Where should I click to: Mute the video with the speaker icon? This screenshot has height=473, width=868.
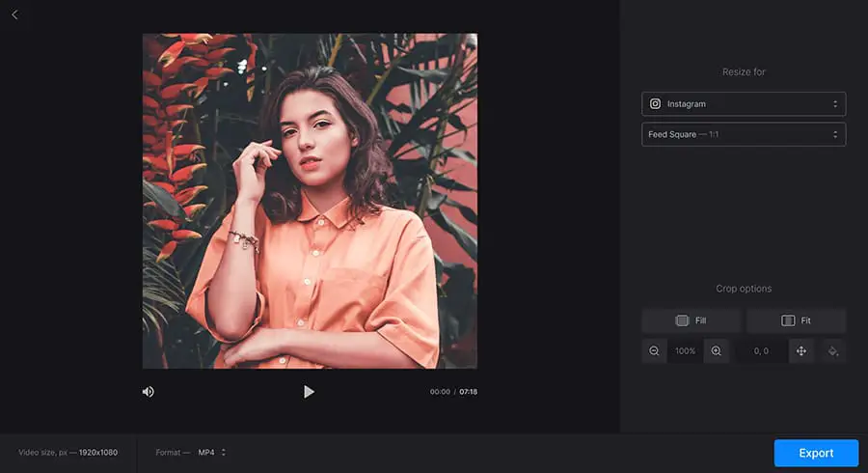click(x=149, y=392)
